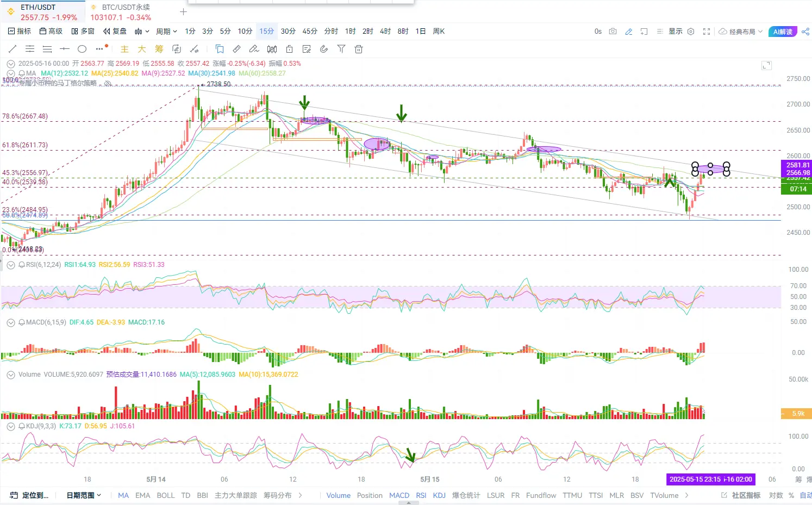This screenshot has width=812, height=505.
Task: Toggle the MACD indicator at bottom bar
Action: (399, 495)
